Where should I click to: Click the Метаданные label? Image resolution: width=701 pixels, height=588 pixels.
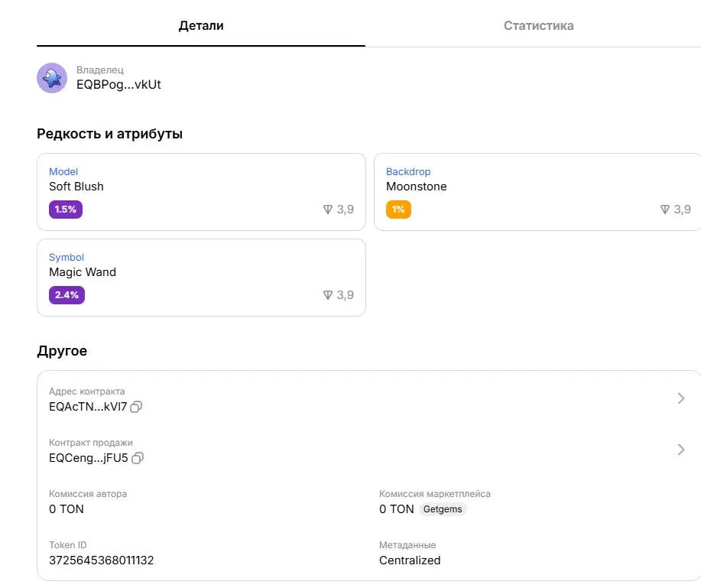(x=407, y=545)
